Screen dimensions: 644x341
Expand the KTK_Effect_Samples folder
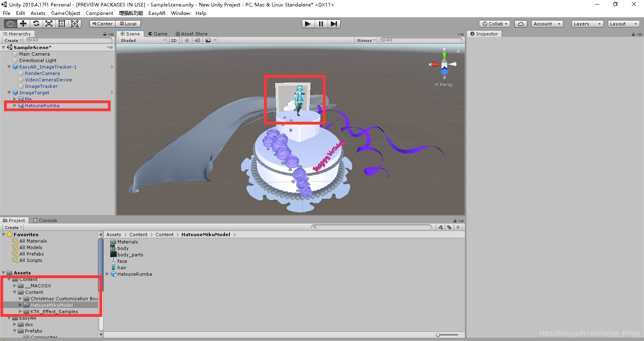(x=21, y=312)
